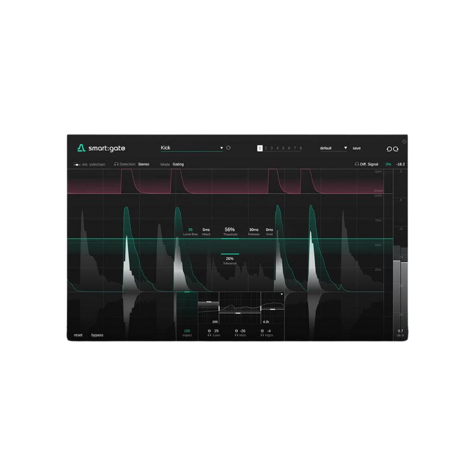Select state slot 7

click(295, 148)
